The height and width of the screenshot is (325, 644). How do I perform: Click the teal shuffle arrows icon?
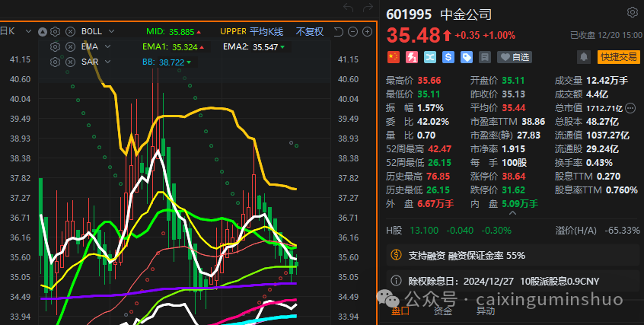point(430,57)
